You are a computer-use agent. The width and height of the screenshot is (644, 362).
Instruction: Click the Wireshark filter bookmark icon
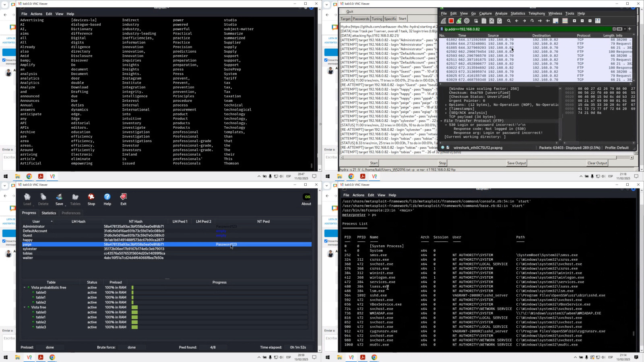pos(442,29)
